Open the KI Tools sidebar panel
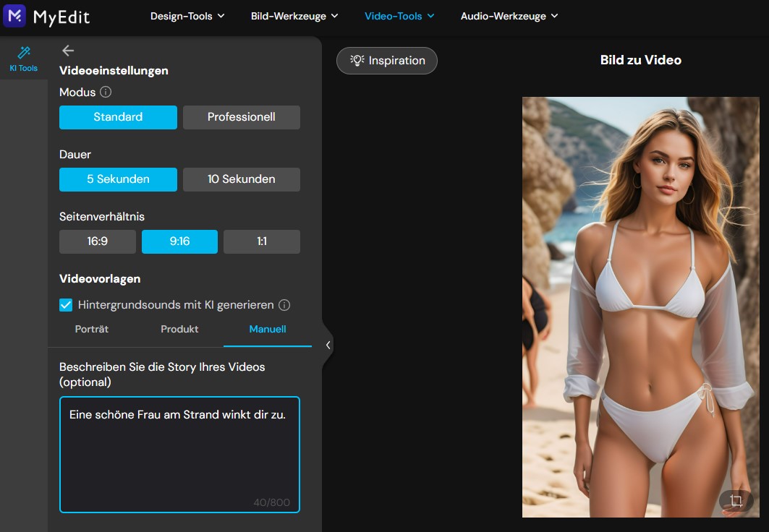Viewport: 769px width, 532px height. coord(24,59)
